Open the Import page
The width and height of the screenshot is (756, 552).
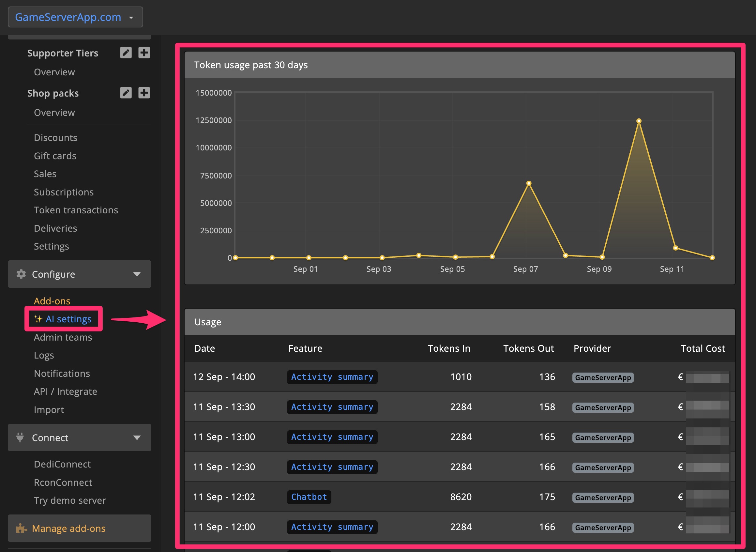click(49, 410)
